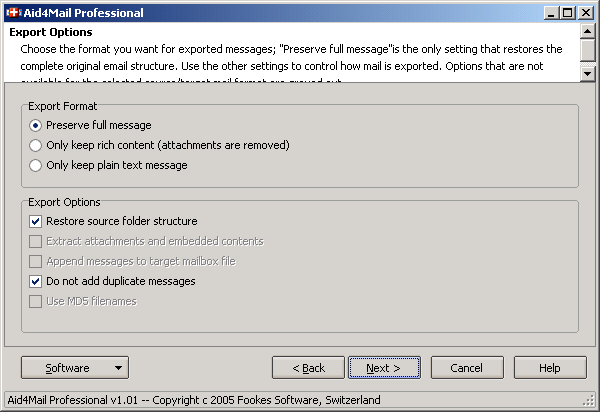Open the Software dropdown menu
The width and height of the screenshot is (600, 412).
click(74, 368)
